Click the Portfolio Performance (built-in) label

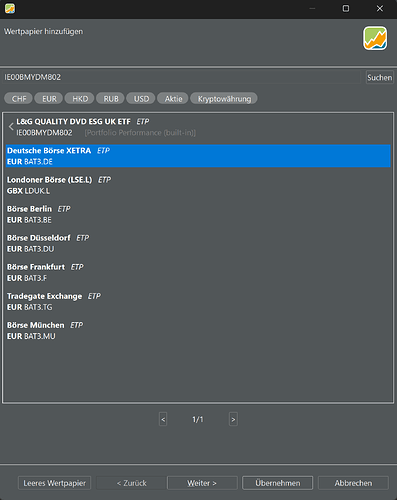pos(140,133)
